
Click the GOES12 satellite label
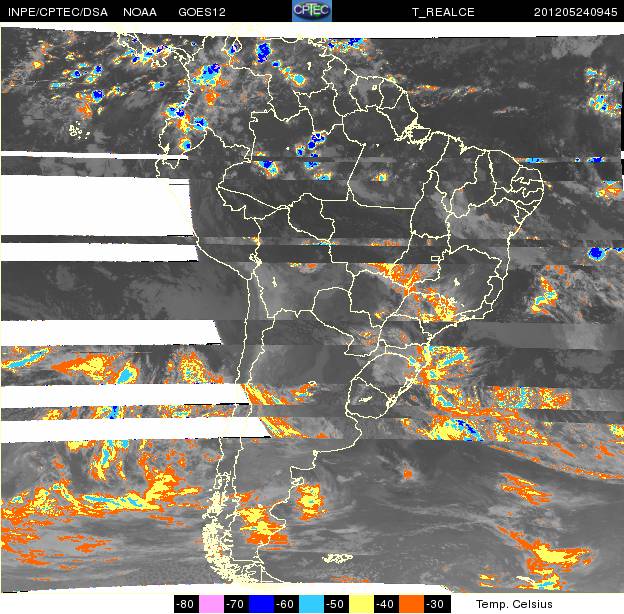(x=202, y=12)
